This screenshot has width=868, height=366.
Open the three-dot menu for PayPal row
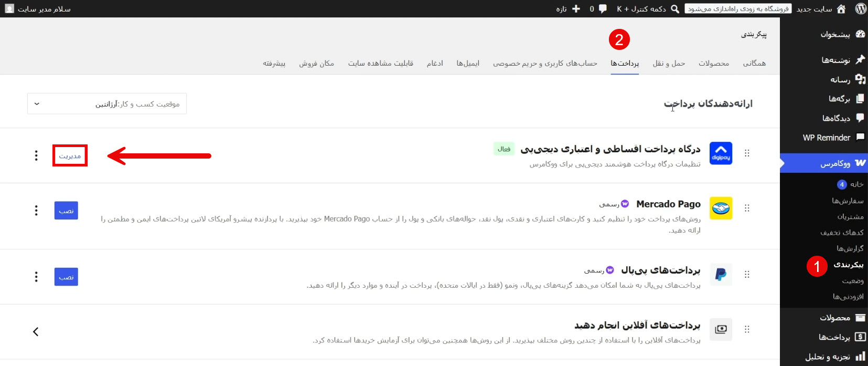(36, 277)
